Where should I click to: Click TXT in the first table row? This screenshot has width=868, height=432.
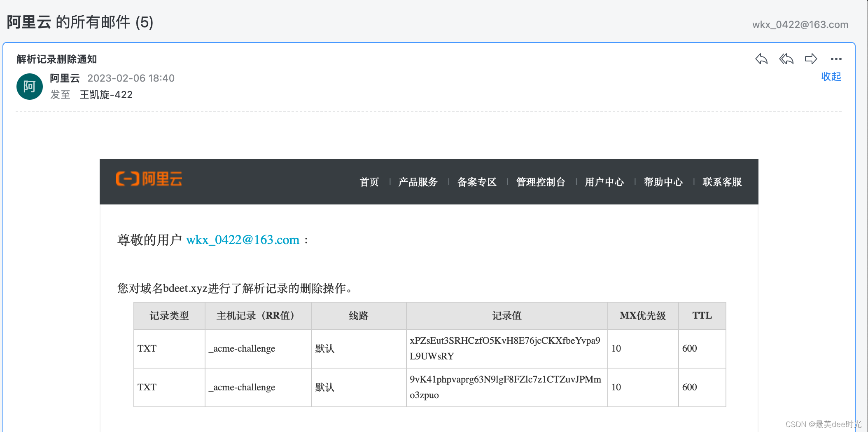coord(147,348)
